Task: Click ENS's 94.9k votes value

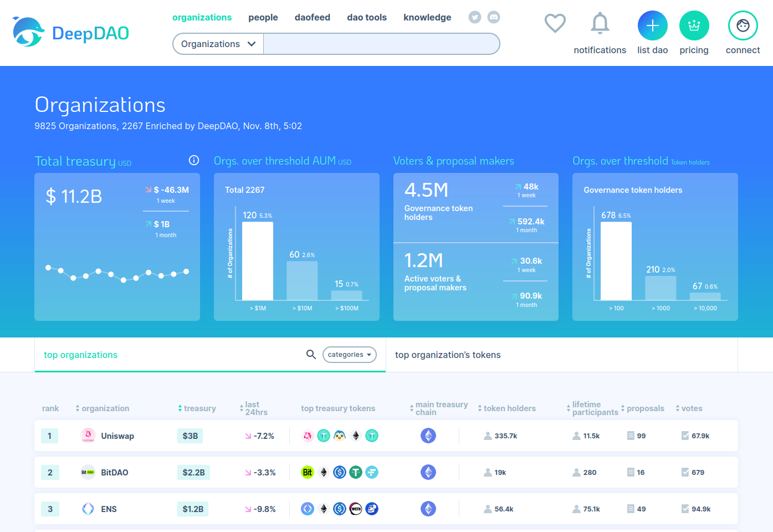Action: [x=701, y=509]
